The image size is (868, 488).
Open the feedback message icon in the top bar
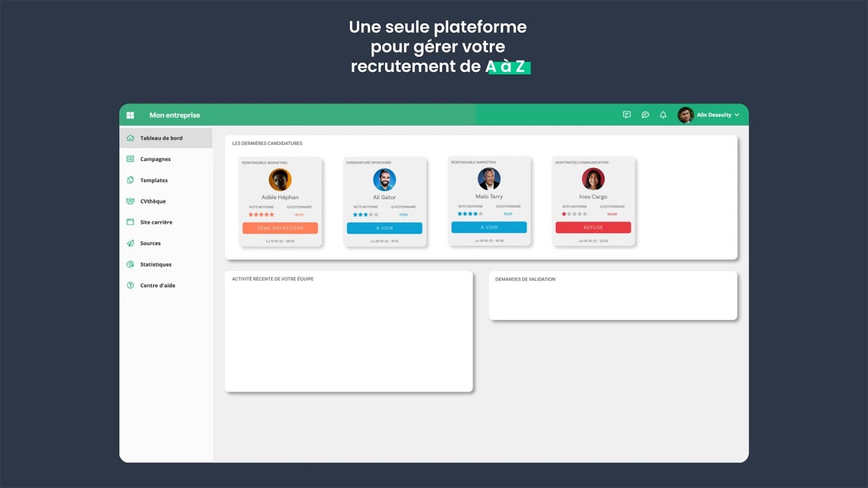click(x=626, y=115)
